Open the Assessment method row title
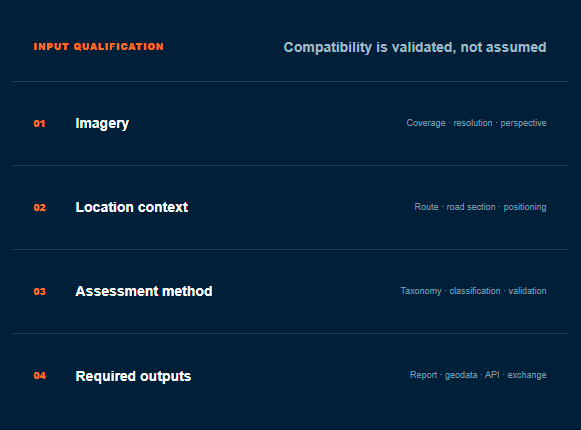The image size is (581, 430). click(144, 291)
